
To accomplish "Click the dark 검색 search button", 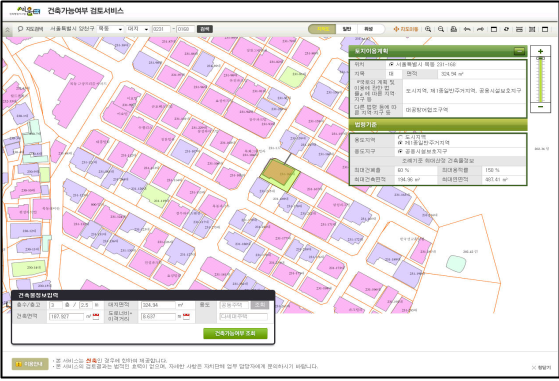I will pos(205,29).
